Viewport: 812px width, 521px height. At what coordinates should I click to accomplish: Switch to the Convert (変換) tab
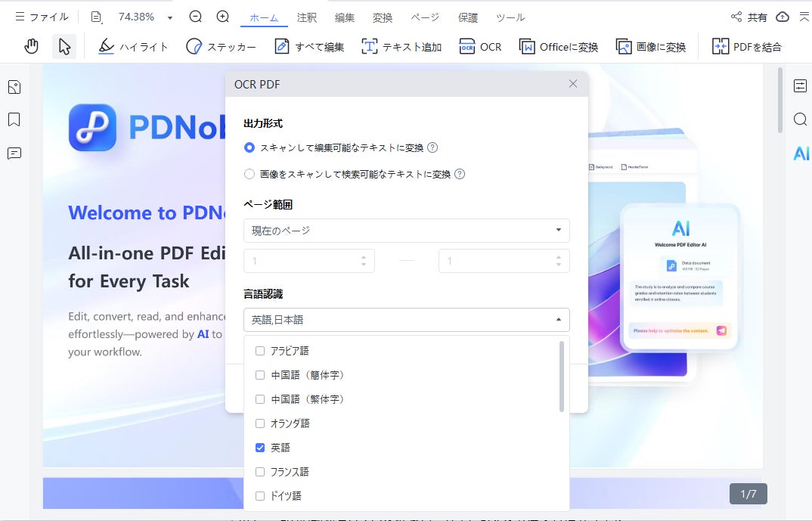tap(382, 17)
